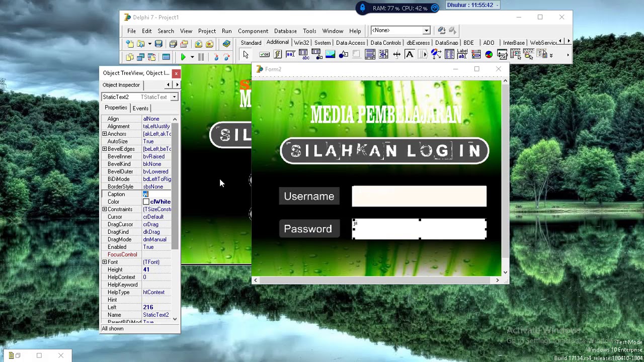Expand the Font property
The height and width of the screenshot is (362, 644).
105,262
